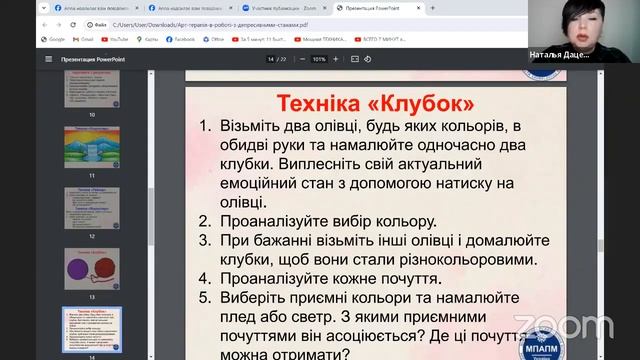Switch to the Zoom browser tab
Viewport: 640px width, 360px height.
pyautogui.click(x=284, y=8)
